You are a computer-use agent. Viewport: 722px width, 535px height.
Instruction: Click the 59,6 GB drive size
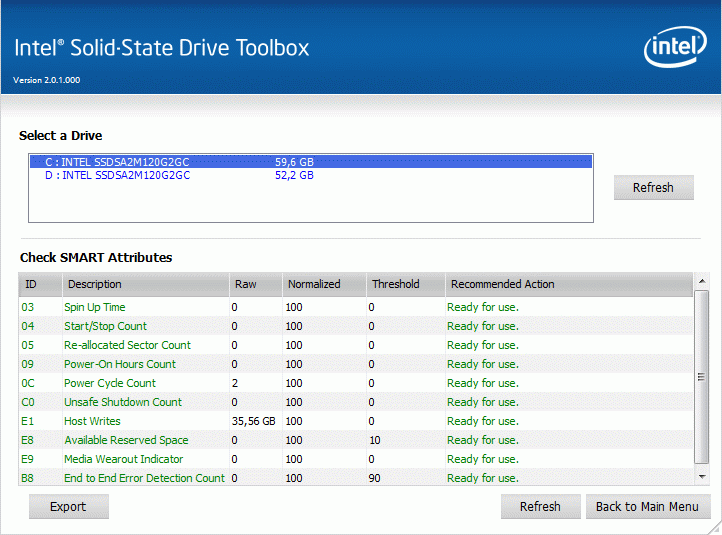[x=294, y=162]
